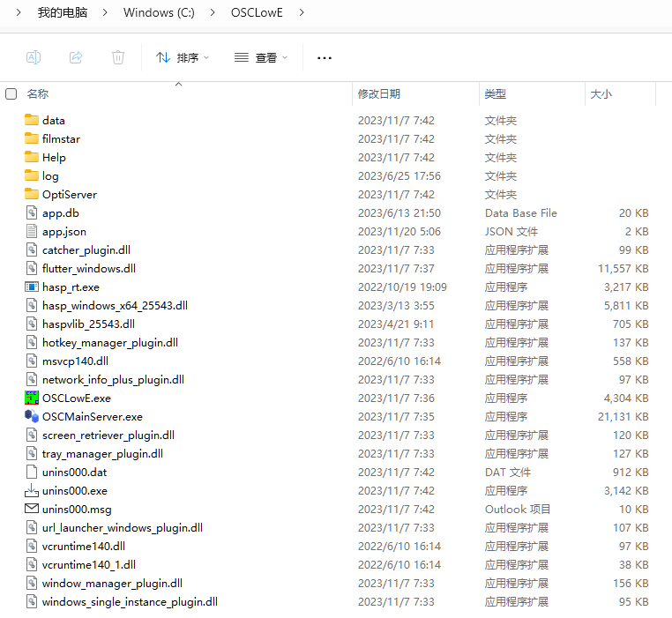Select the msvcp140.dll file icon
Screen dimensions: 672x618
pyautogui.click(x=32, y=361)
